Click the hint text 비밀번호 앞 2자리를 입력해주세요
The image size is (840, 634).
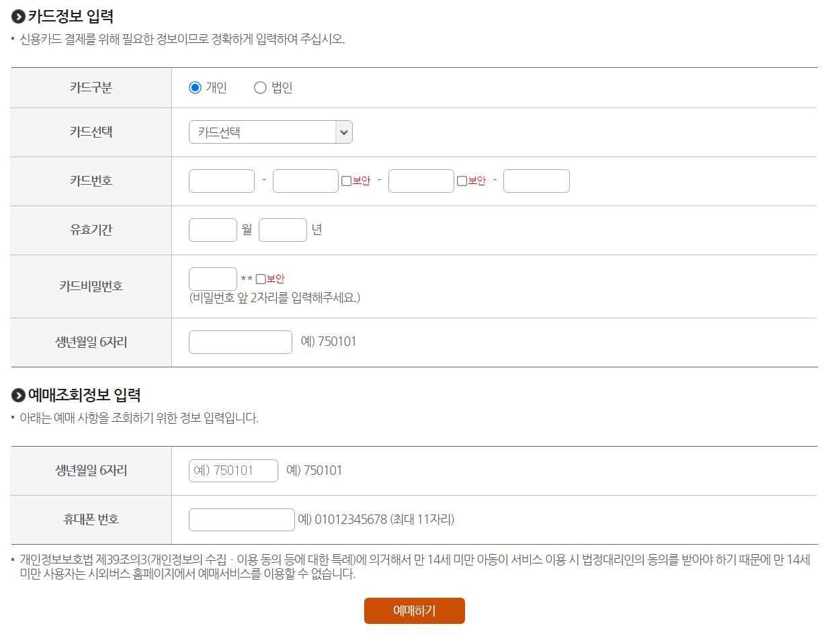(275, 297)
